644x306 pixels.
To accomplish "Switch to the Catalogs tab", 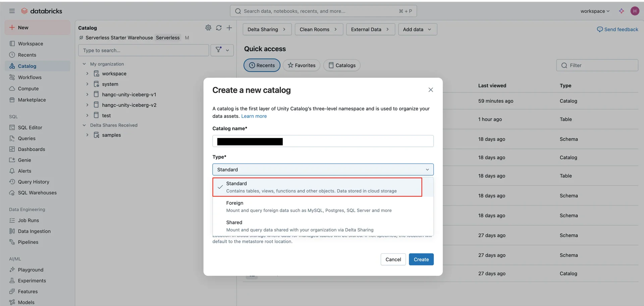I will click(342, 65).
